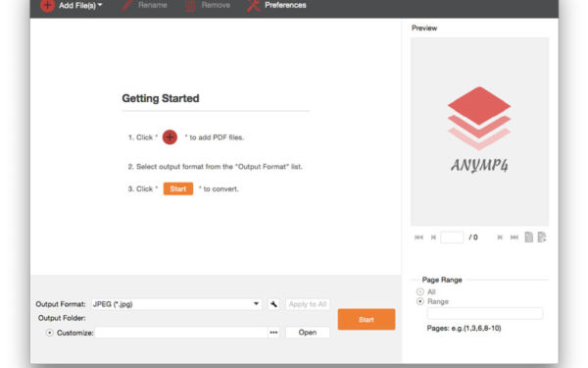This screenshot has width=588, height=368.
Task: Open Preferences from the toolbar
Action: [x=276, y=5]
